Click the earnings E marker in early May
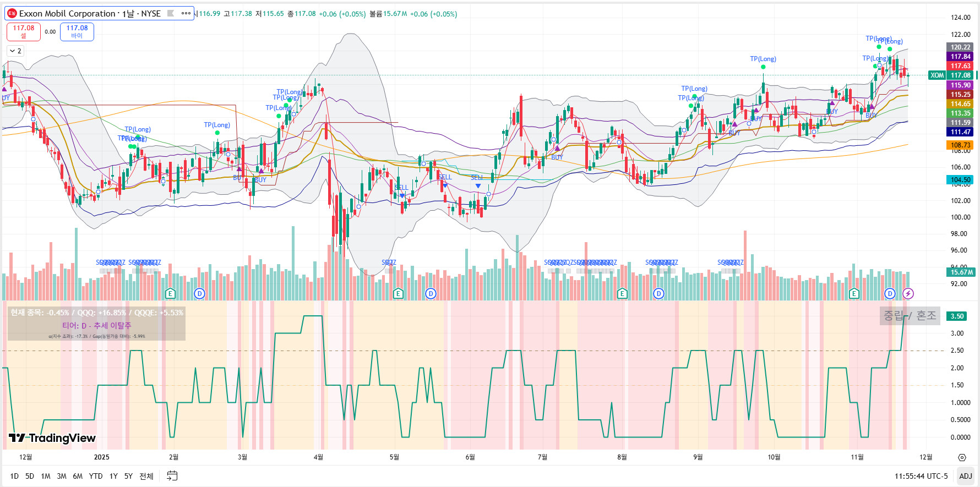 (x=398, y=293)
